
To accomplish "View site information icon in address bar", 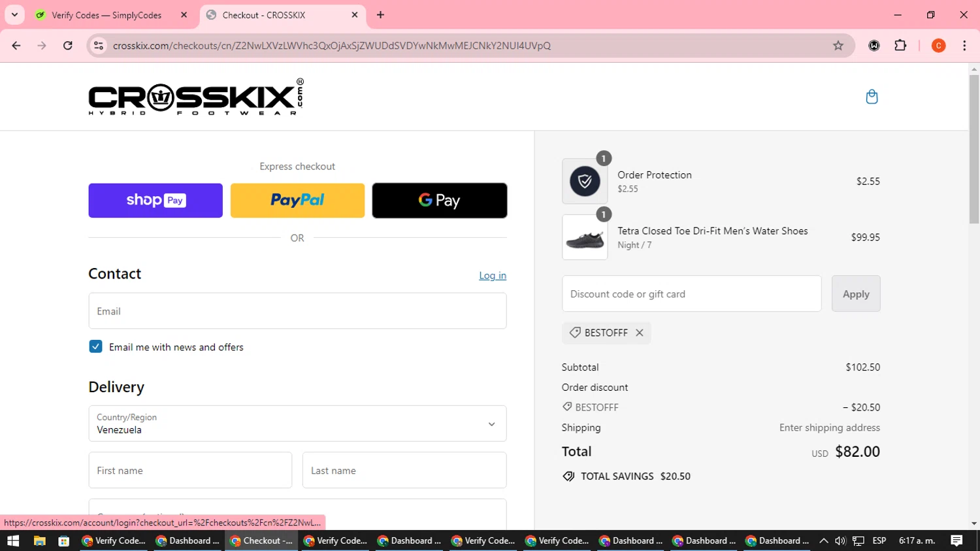I will tap(99, 46).
